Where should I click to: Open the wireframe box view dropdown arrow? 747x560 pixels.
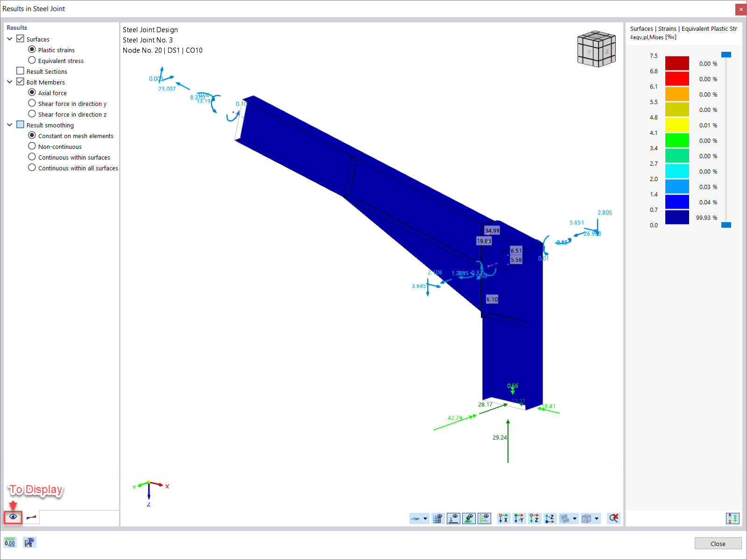(x=597, y=518)
